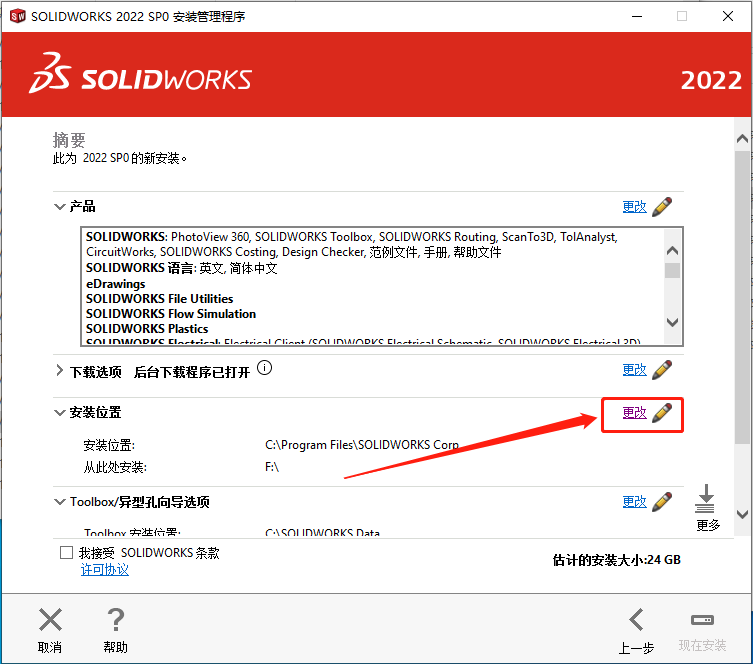Click 现在安装 button

coord(702,630)
